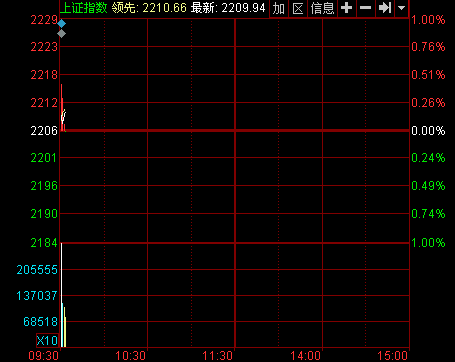Click the red price line spike
The image size is (455, 362).
[x=62, y=107]
